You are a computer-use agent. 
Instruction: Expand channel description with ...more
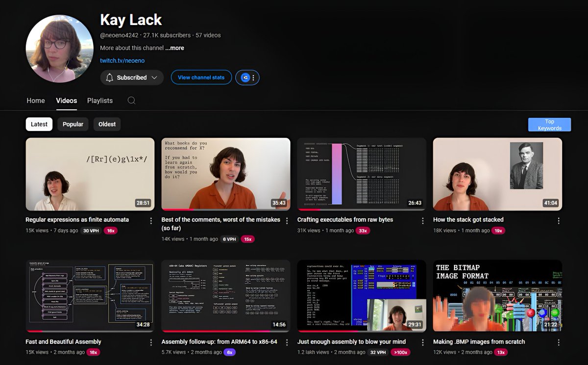tap(174, 48)
